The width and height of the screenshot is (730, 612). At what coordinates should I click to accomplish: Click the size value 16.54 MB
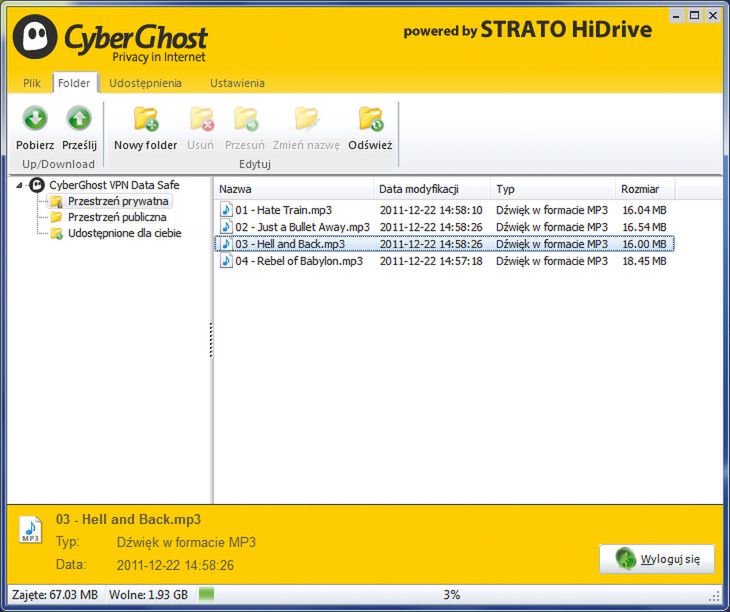[644, 227]
